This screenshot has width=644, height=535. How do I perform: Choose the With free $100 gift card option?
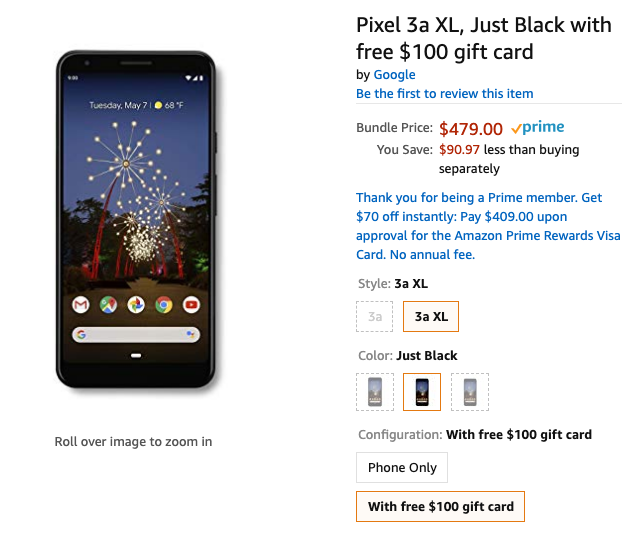(x=440, y=506)
